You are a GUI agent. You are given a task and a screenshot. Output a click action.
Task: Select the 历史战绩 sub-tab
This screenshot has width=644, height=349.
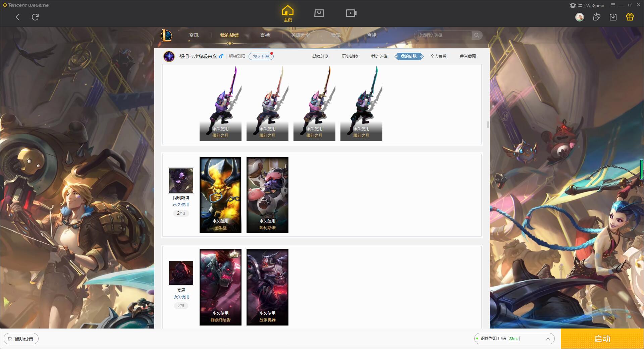(350, 56)
